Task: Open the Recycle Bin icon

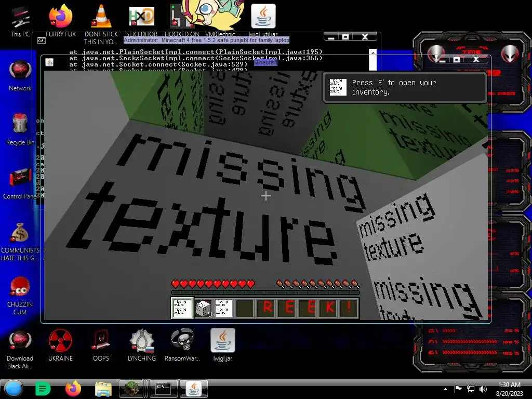Action: [20, 129]
